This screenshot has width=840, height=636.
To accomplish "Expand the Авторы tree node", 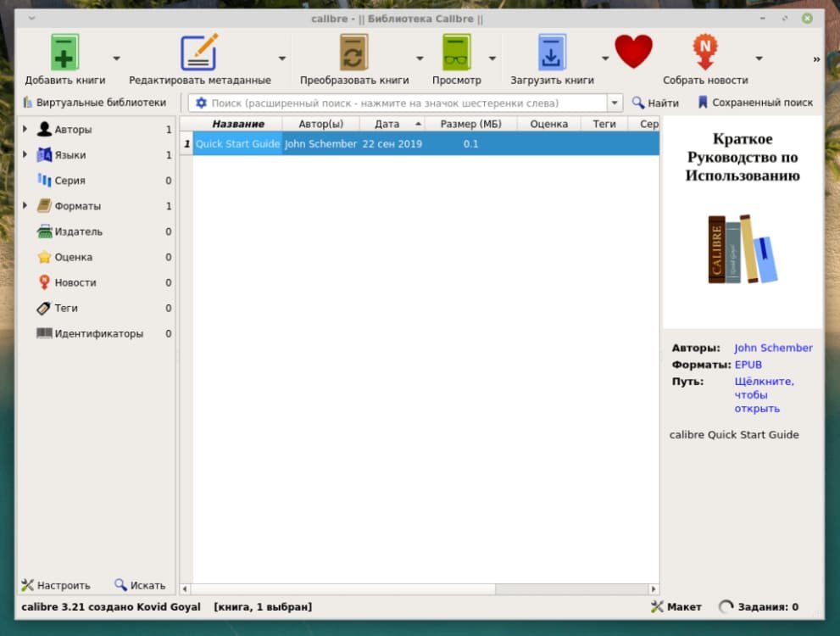I will [x=25, y=129].
